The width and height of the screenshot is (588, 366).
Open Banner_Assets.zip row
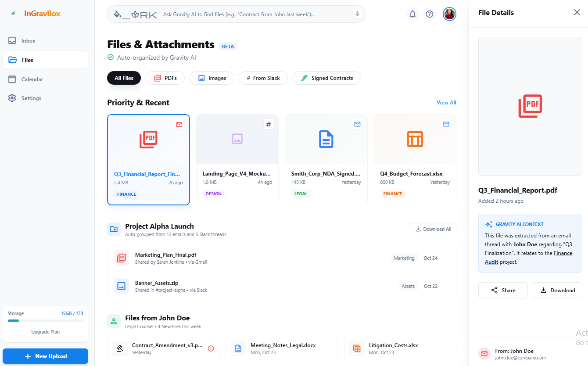[x=282, y=286]
